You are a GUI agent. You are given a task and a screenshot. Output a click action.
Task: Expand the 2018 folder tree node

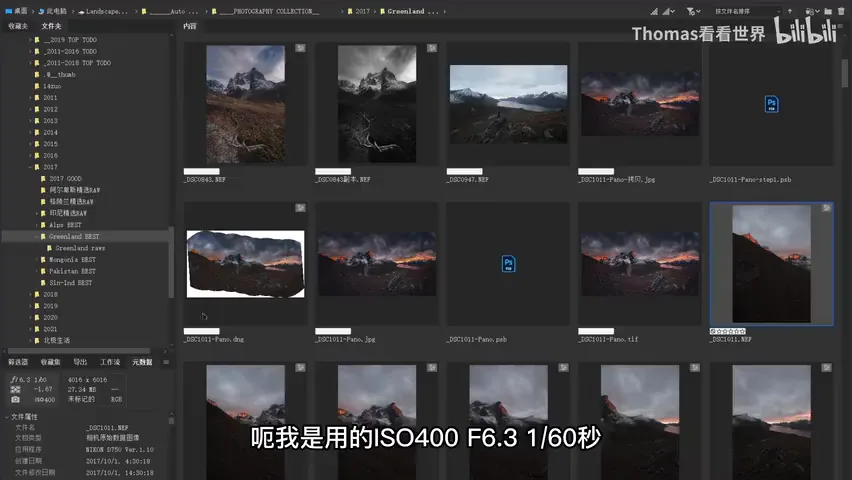(30, 294)
